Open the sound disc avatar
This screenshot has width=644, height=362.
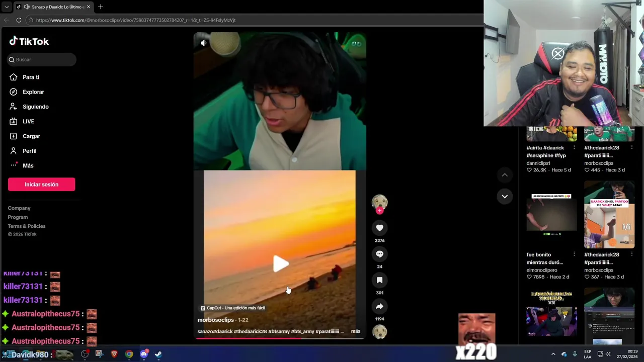(379, 332)
